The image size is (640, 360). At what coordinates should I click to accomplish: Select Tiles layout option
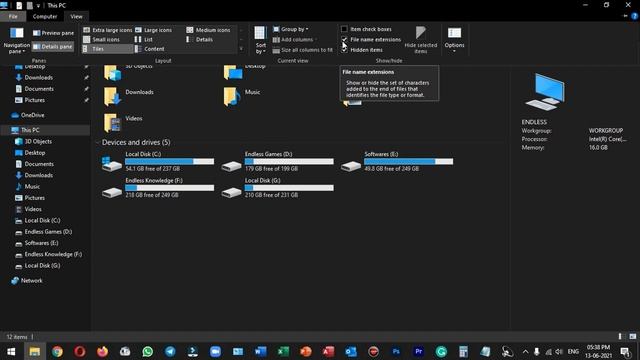108,49
